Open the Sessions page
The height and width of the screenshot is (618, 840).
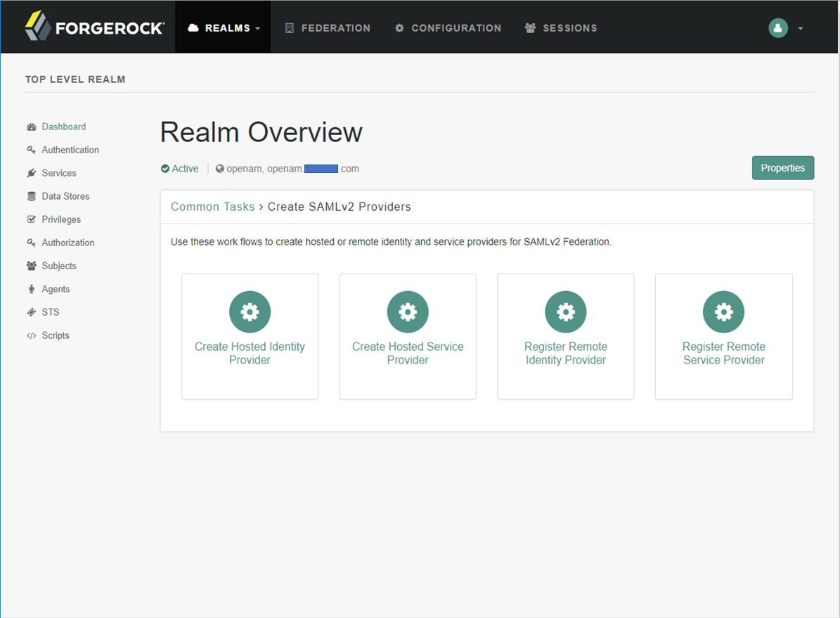tap(561, 28)
